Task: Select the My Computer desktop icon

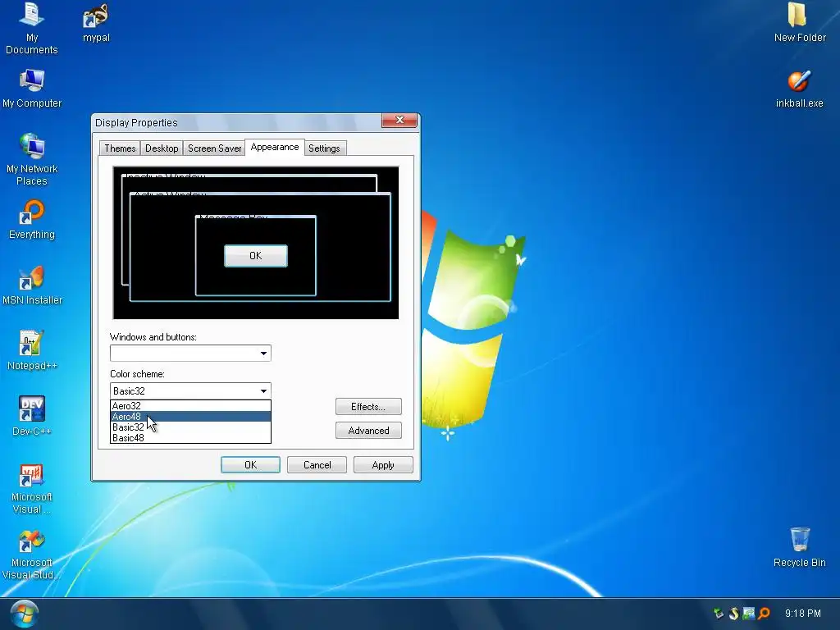Action: (32, 89)
